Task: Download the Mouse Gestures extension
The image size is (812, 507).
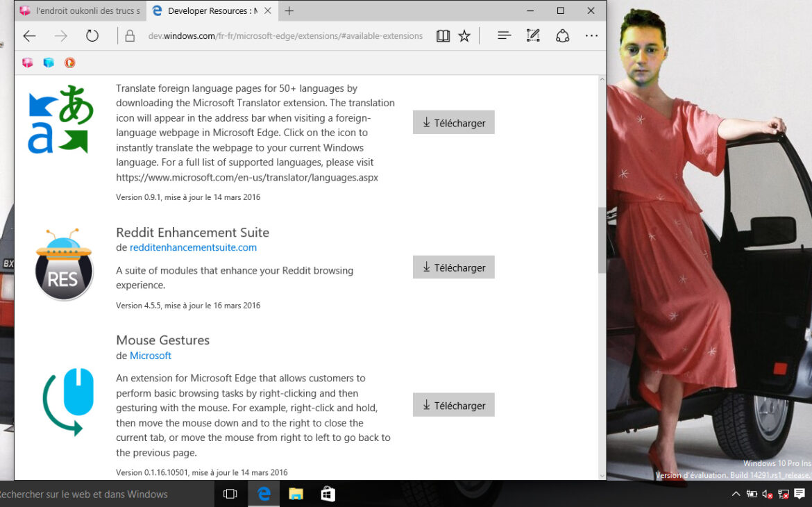Action: point(453,406)
